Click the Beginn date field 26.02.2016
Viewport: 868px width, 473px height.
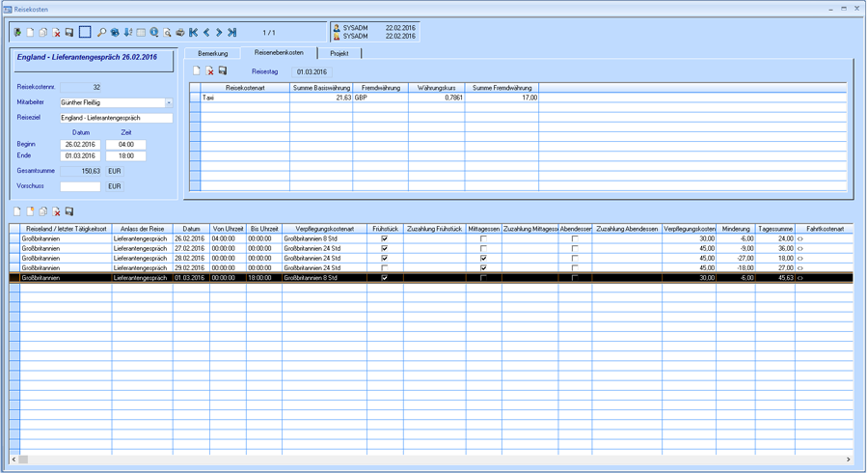80,145
